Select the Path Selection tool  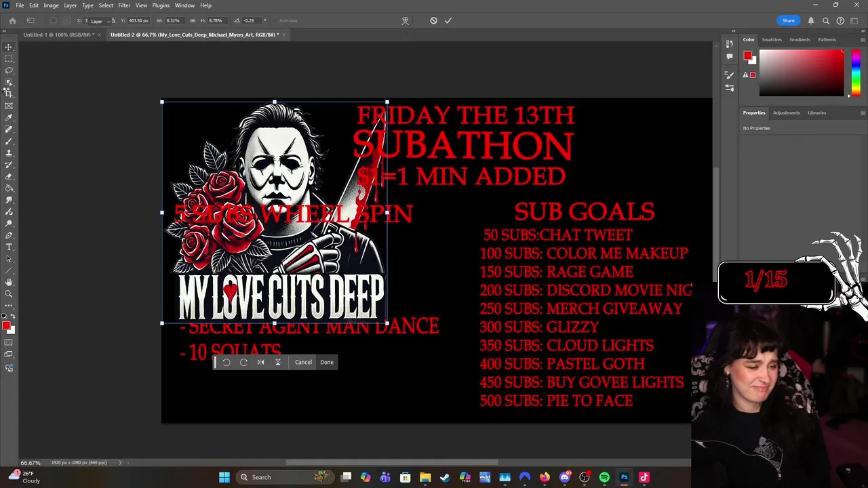9,258
